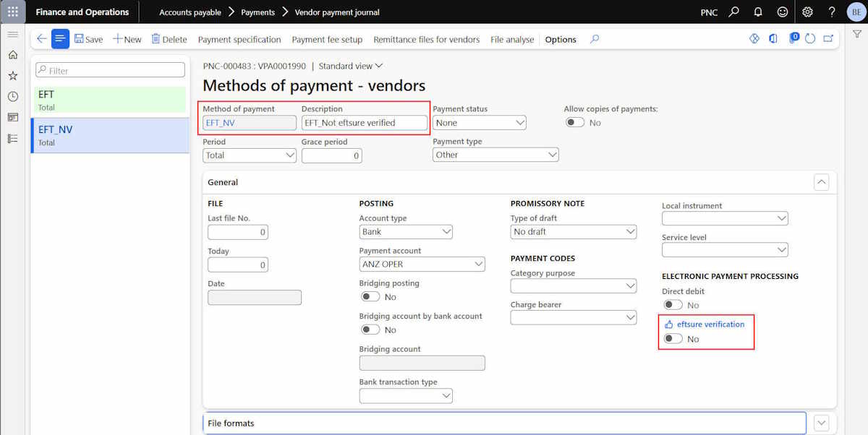Image resolution: width=868 pixels, height=435 pixels.
Task: Click the eftsure thumbs-up icon
Action: point(668,324)
